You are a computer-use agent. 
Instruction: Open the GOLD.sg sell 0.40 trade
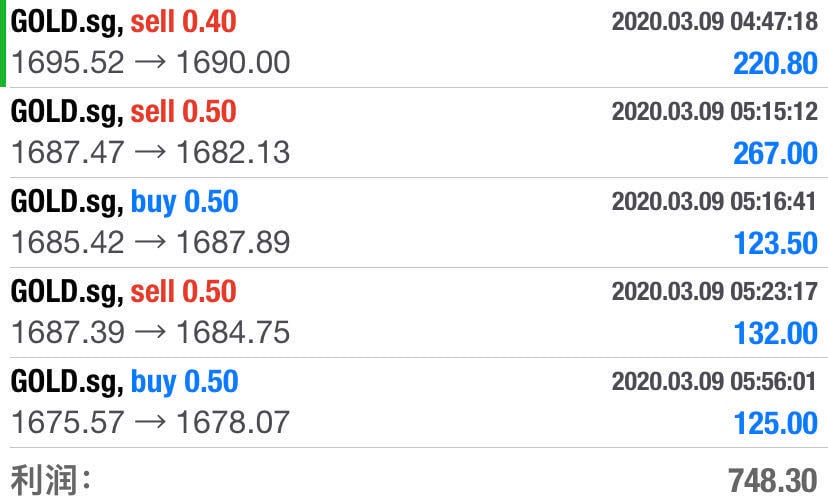[x=414, y=43]
